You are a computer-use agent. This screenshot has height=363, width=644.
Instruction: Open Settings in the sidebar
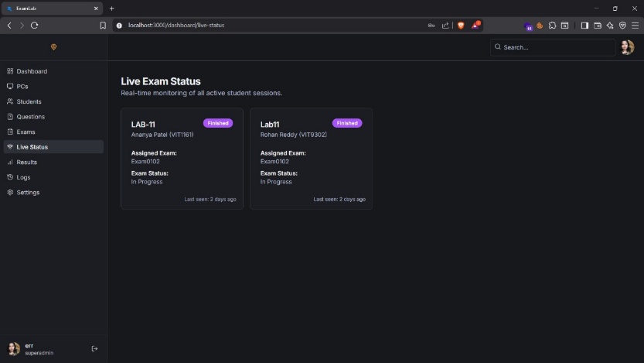click(53, 193)
